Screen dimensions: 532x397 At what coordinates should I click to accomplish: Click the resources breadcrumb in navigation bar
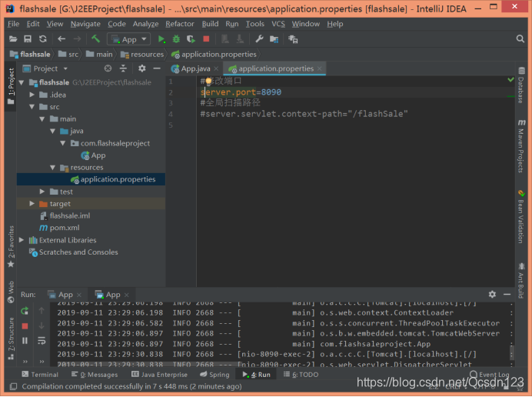(x=142, y=55)
